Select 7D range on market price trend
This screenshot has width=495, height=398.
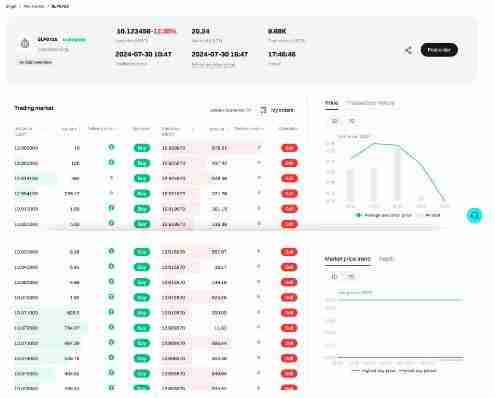click(350, 276)
